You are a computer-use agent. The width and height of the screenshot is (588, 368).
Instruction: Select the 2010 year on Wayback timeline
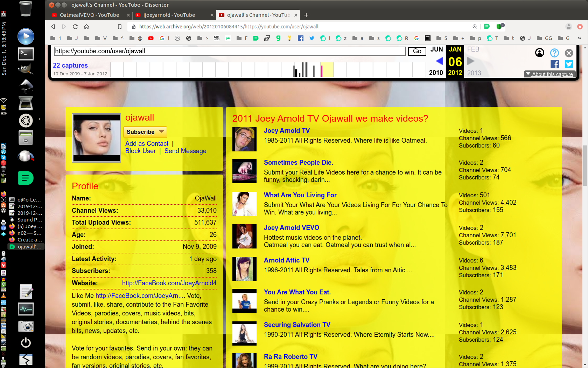(x=436, y=73)
